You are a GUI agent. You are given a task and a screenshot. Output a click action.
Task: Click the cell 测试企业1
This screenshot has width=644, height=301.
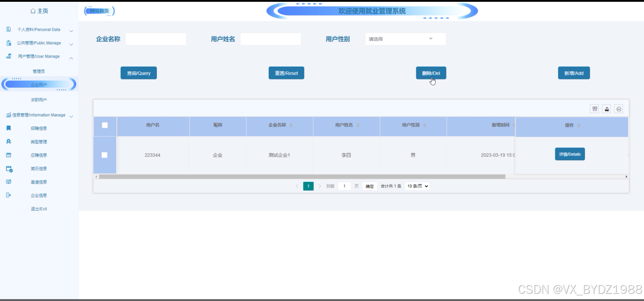point(280,155)
